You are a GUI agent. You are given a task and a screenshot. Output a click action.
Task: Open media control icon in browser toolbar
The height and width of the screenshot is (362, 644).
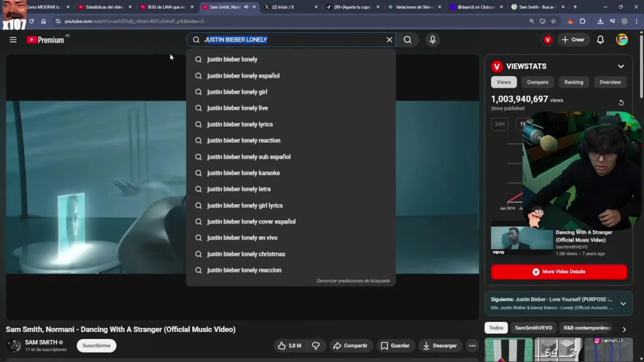point(612,21)
